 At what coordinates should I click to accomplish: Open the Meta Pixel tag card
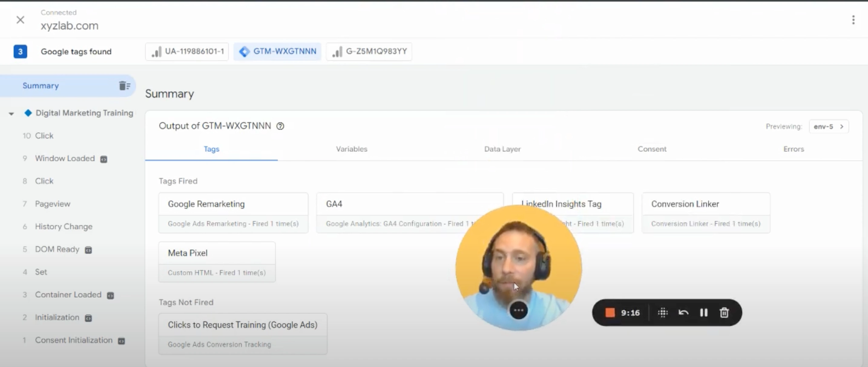tap(217, 262)
